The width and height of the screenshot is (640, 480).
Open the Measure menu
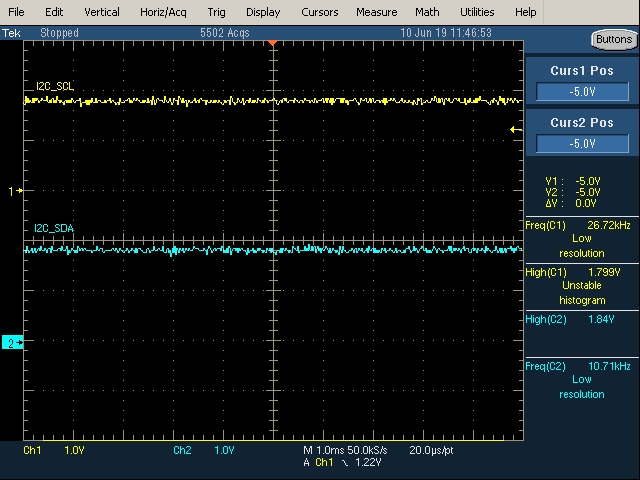point(376,12)
